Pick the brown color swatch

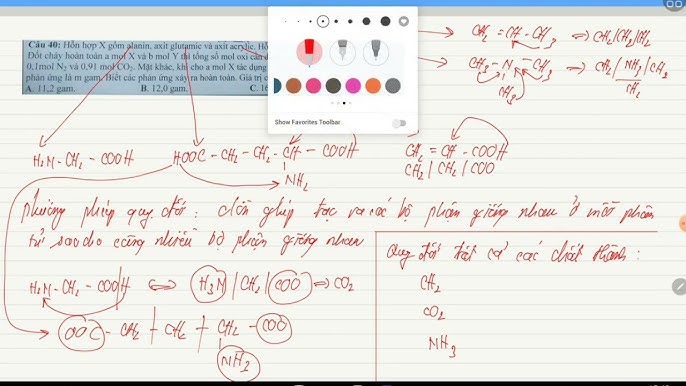[294, 86]
